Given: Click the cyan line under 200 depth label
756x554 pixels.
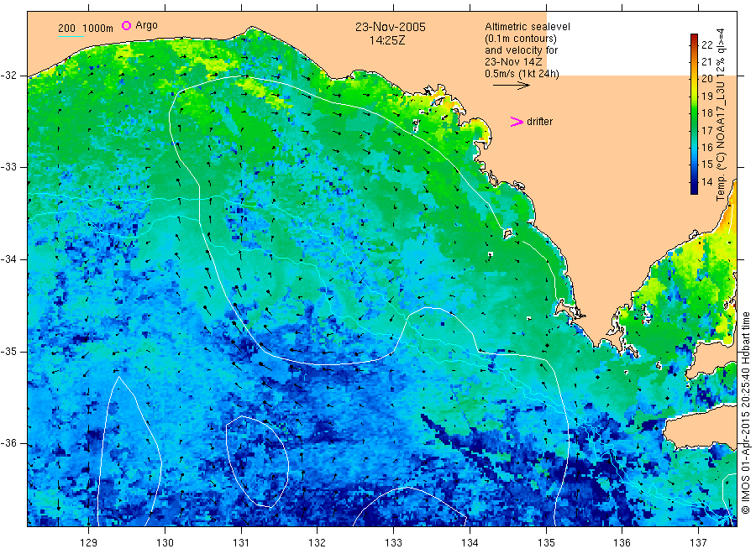Looking at the screenshot, I should coord(71,36).
